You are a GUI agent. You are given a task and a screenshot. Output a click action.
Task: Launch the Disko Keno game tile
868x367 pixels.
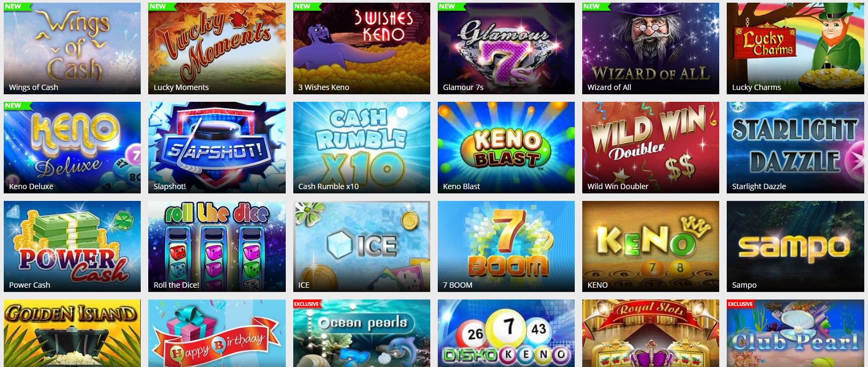pos(506,333)
